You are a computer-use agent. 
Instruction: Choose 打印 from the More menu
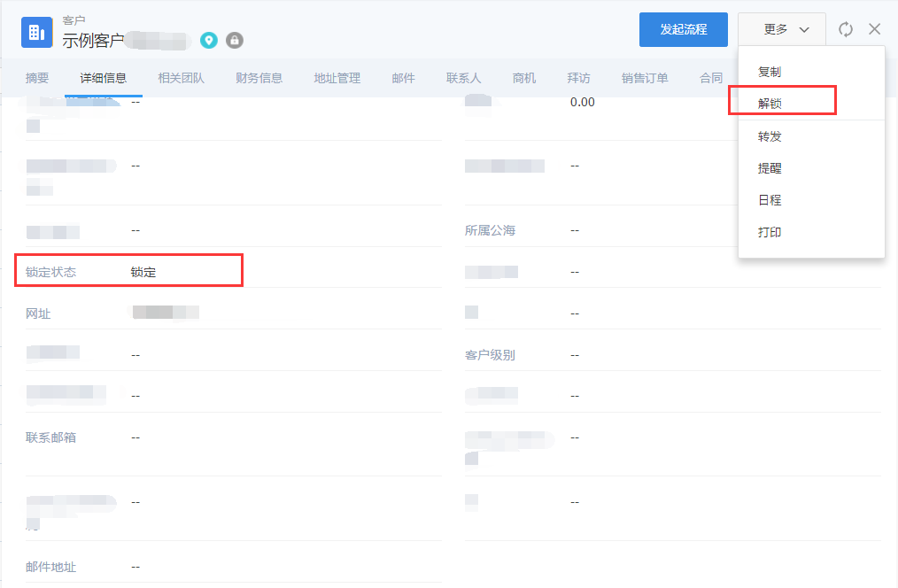[769, 232]
